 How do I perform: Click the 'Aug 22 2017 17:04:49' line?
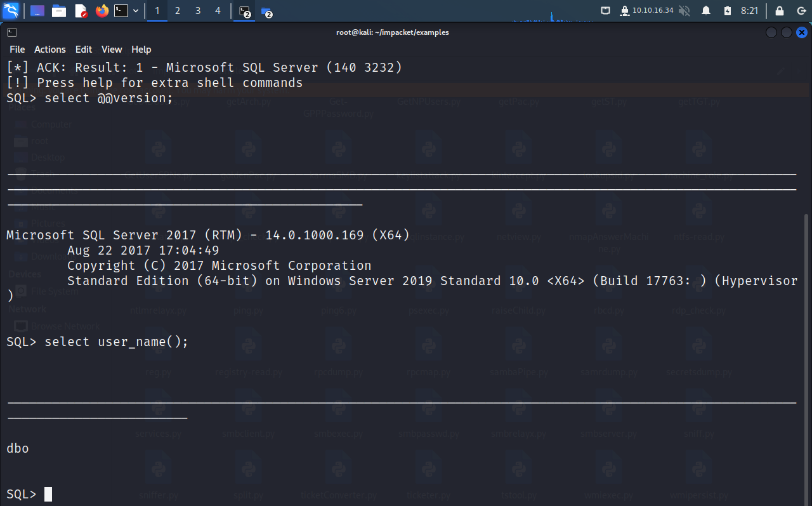click(143, 250)
